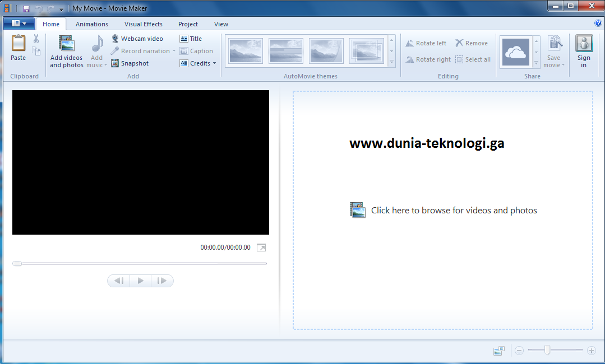Viewport: 605px width, 364px height.
Task: Open the Project tab
Action: point(188,24)
